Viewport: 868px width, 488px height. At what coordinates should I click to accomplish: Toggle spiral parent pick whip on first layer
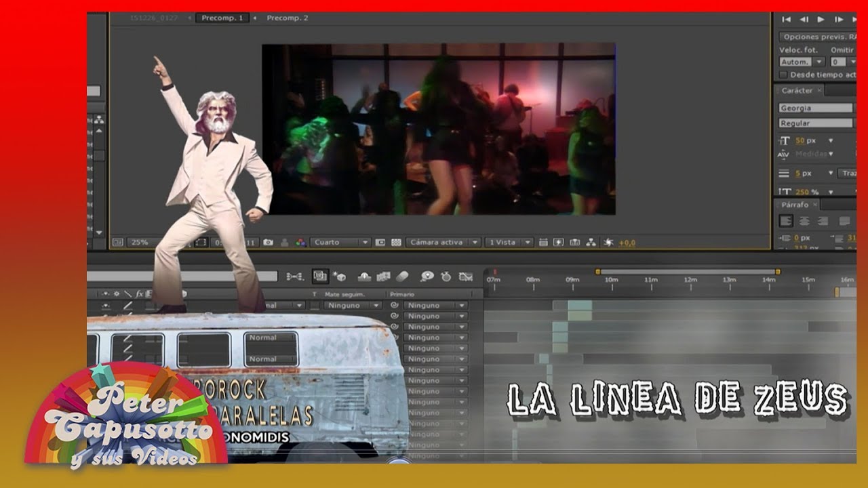[395, 306]
